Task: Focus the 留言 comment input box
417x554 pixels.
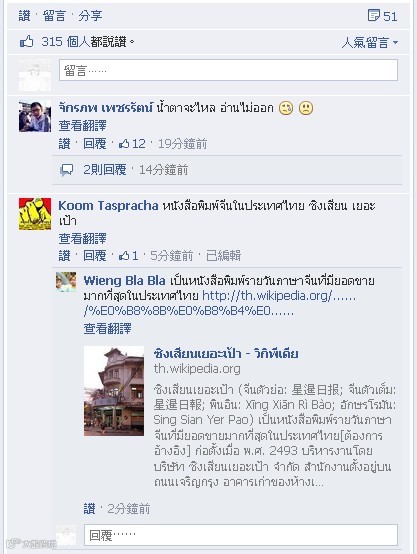Action: coord(228,70)
